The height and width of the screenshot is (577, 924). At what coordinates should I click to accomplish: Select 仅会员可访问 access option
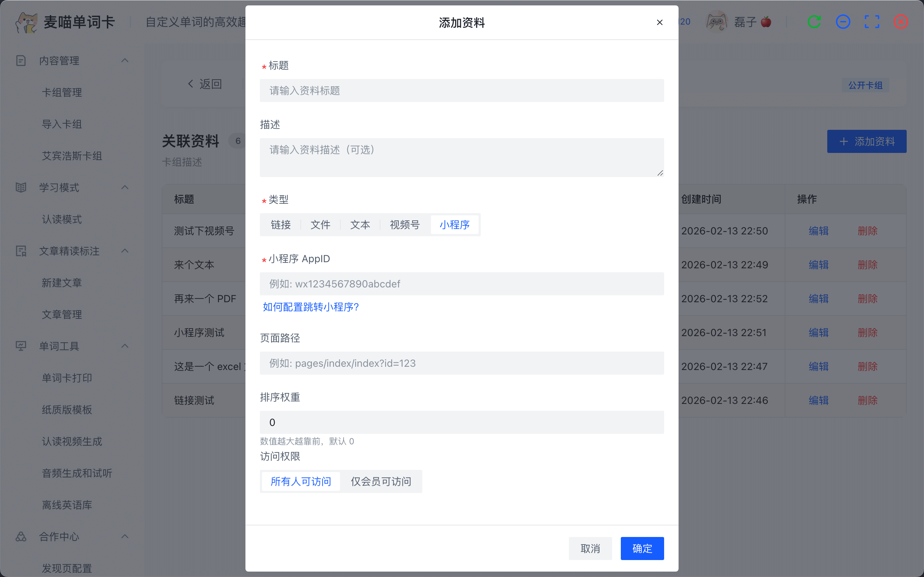tap(381, 481)
